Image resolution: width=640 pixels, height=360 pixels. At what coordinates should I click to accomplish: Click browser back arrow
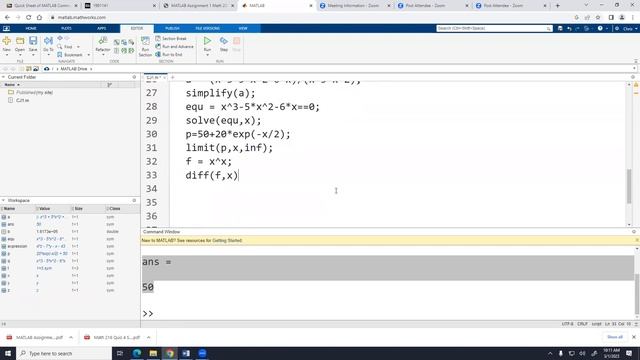tap(7, 18)
